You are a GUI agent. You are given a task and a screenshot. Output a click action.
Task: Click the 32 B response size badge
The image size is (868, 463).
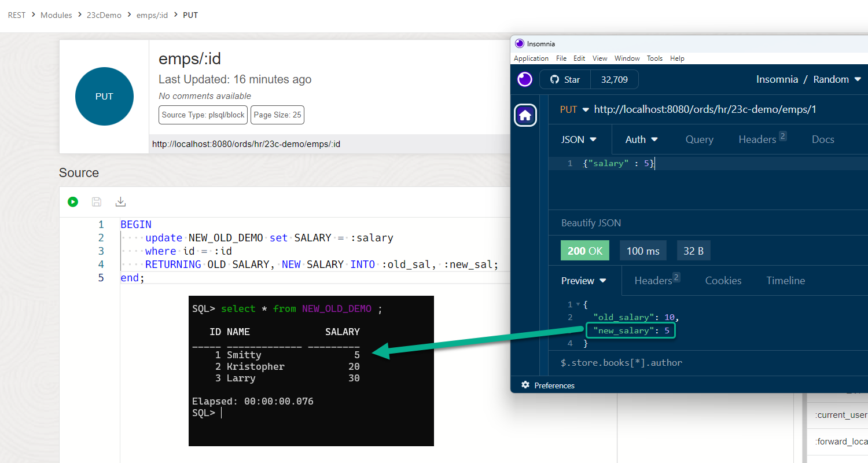point(693,251)
